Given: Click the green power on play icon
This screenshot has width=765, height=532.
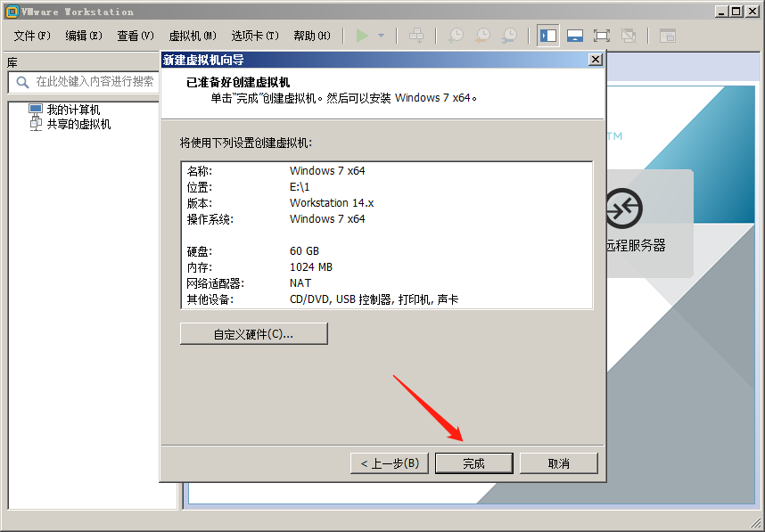Looking at the screenshot, I should (362, 36).
